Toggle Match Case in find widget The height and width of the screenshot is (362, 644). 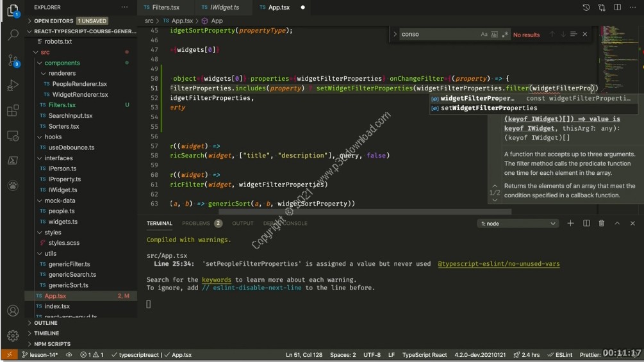tap(484, 34)
